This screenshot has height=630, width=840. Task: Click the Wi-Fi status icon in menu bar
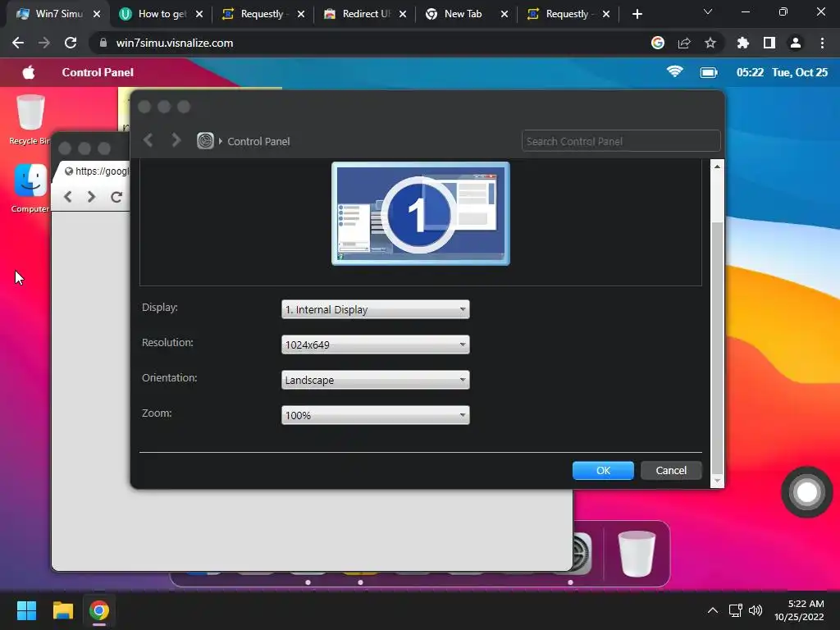tap(674, 72)
